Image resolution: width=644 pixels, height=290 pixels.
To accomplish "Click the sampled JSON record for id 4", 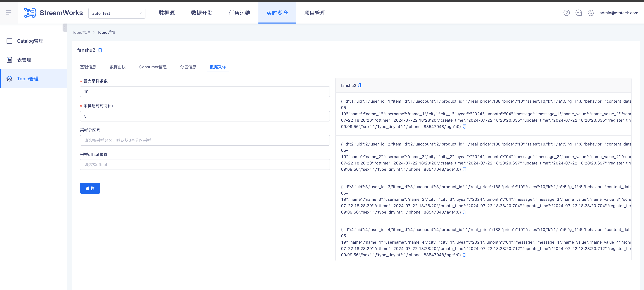I will [486, 242].
